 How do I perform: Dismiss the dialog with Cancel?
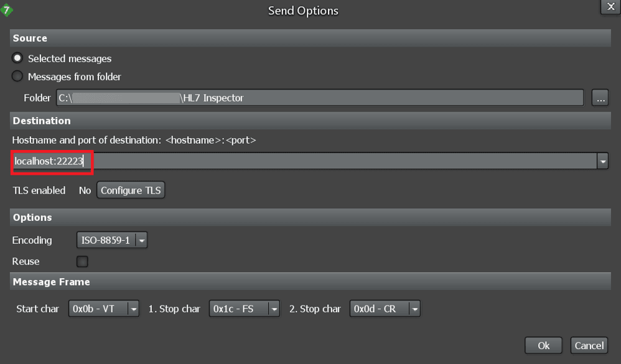(x=588, y=345)
